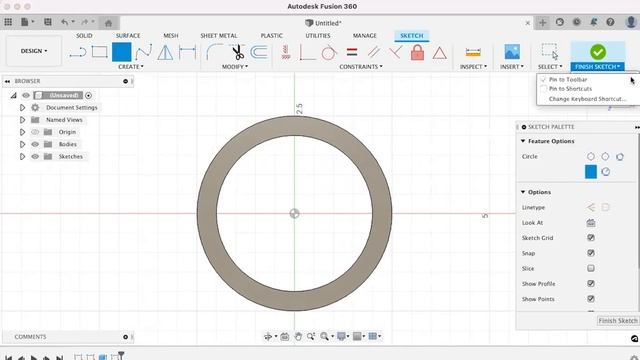The height and width of the screenshot is (360, 640).
Task: Select the Line sketch tool
Action: (x=78, y=52)
